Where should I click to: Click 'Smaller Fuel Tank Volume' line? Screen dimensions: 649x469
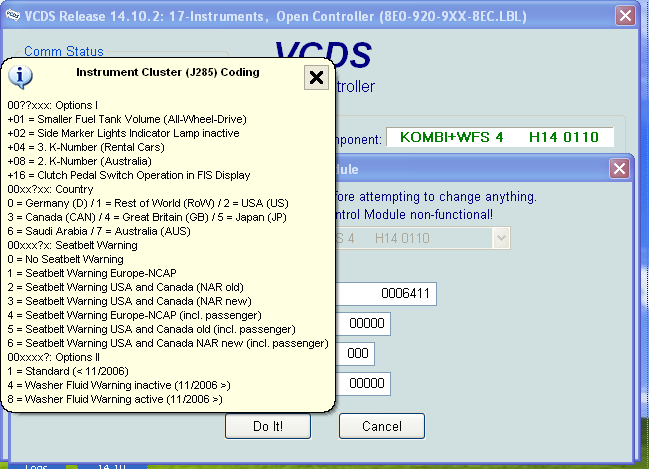pyautogui.click(x=127, y=119)
